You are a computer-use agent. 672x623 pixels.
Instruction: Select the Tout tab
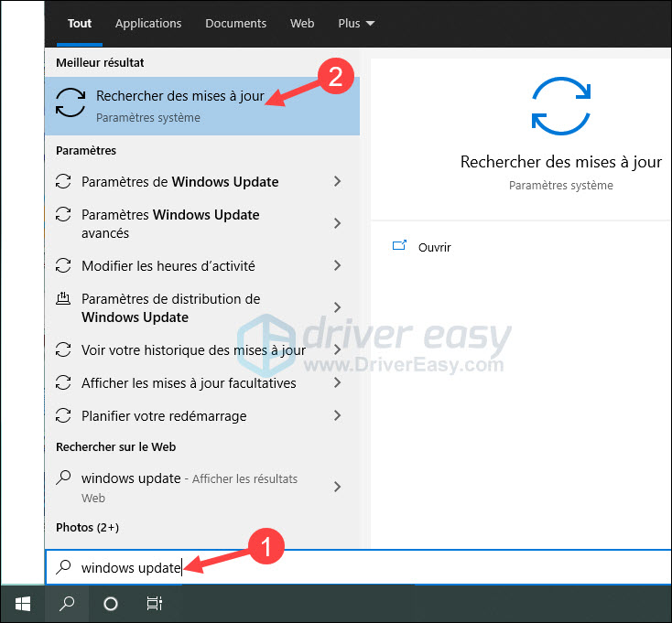[x=80, y=23]
